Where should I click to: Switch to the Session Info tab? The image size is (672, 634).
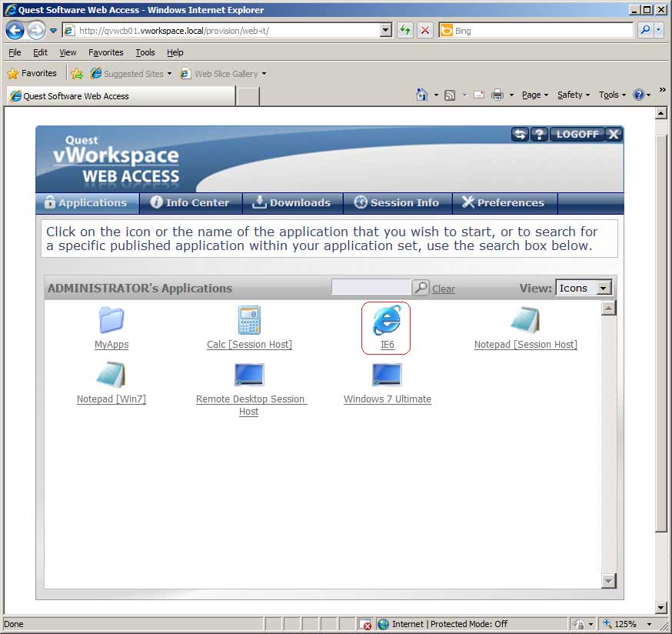tap(398, 202)
